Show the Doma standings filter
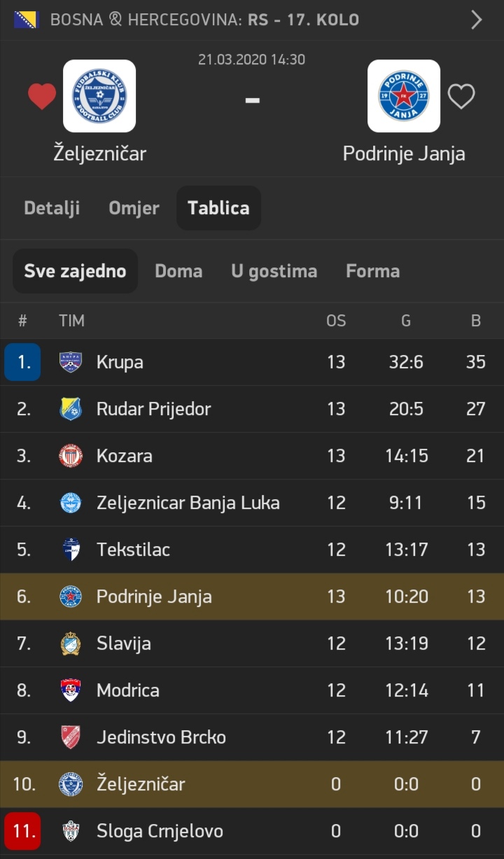The height and width of the screenshot is (859, 504). 178,271
